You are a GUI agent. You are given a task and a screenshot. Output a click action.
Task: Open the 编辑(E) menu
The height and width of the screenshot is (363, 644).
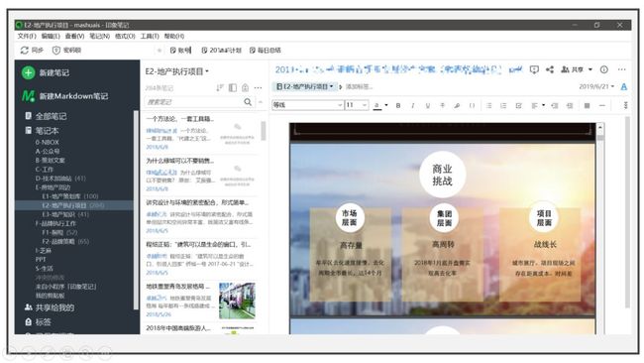[x=51, y=36]
